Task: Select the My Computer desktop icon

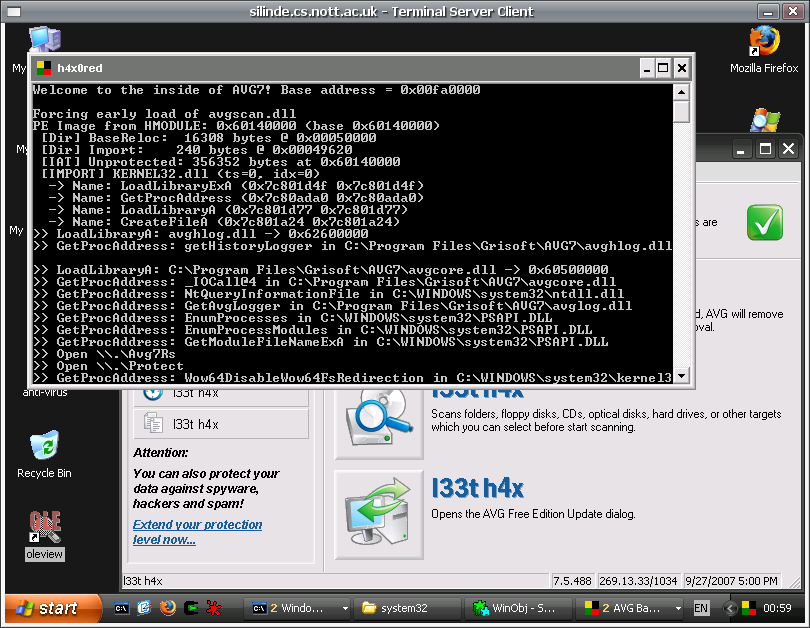Action: tap(44, 41)
